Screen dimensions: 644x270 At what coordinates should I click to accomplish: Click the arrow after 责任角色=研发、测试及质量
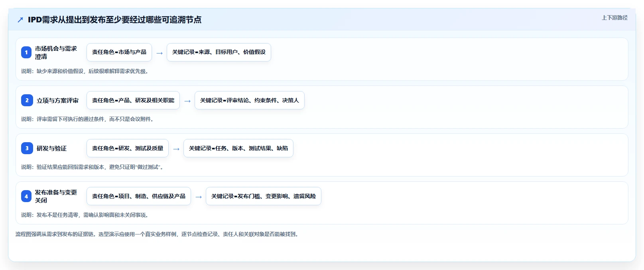click(176, 149)
